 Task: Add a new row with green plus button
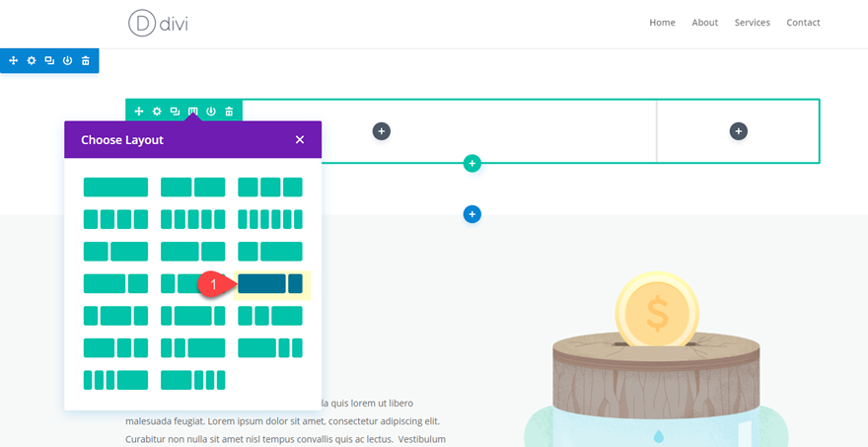pyautogui.click(x=472, y=163)
